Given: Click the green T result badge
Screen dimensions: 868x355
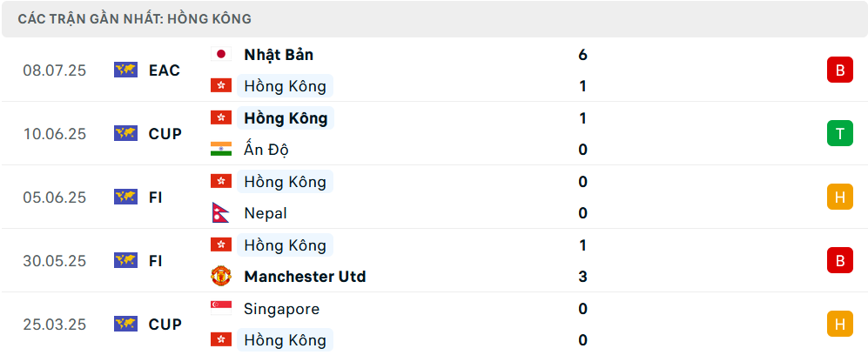Looking at the screenshot, I should pos(840,133).
